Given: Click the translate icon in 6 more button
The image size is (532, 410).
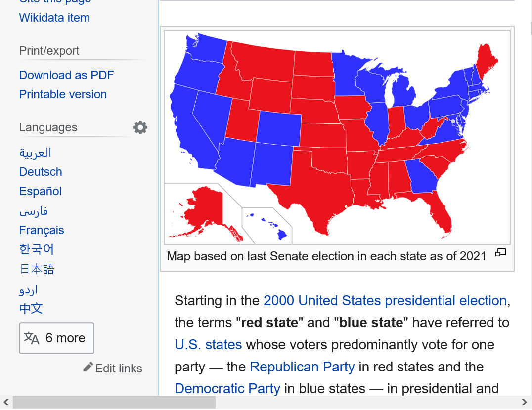Looking at the screenshot, I should [32, 338].
